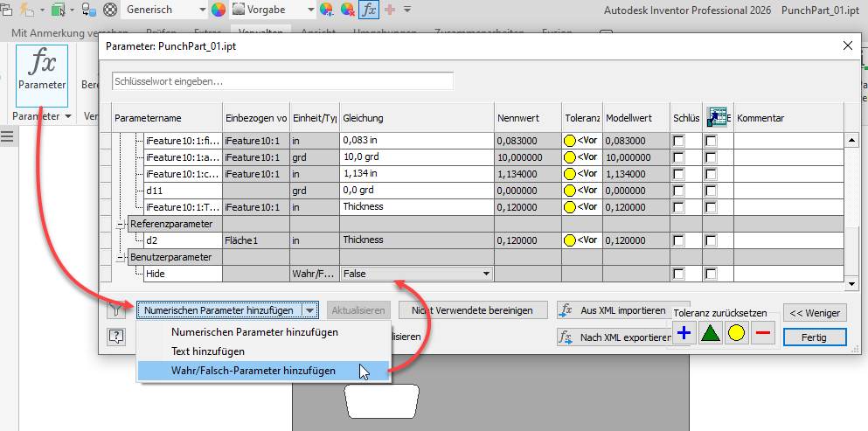The image size is (868, 431).
Task: Click the yellow circle tolerance reset button
Action: point(736,333)
